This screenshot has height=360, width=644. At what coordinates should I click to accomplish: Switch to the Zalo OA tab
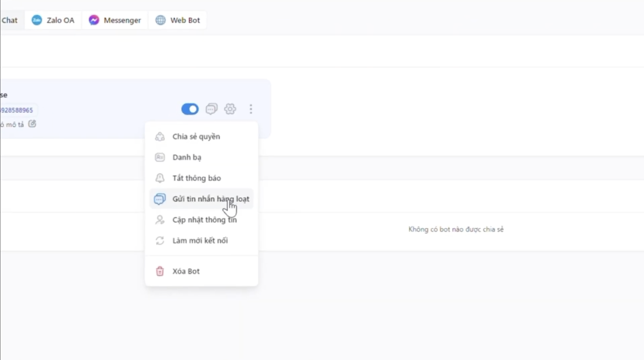click(x=53, y=20)
